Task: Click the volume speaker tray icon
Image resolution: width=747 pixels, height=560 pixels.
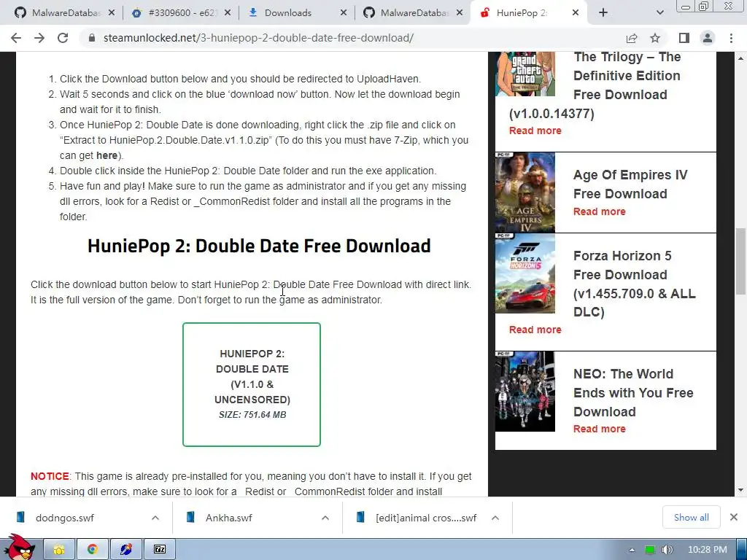Action: point(667,550)
